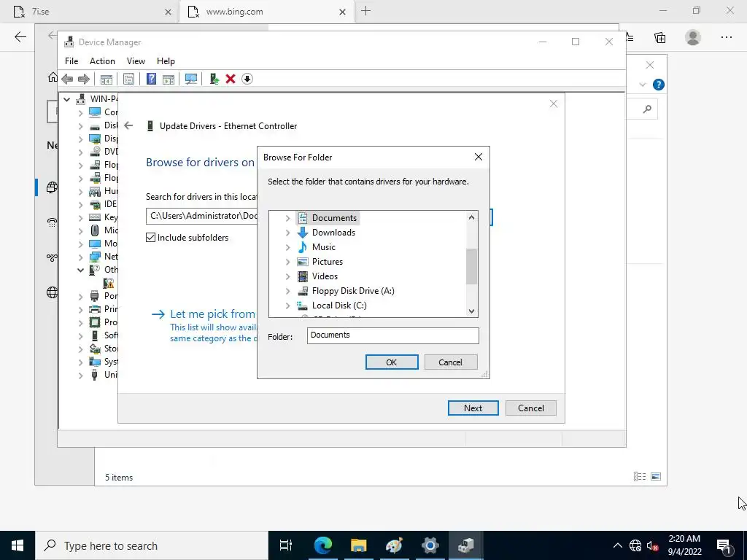This screenshot has height=560, width=747.
Task: Show hidden tray icons chevron
Action: click(617, 545)
